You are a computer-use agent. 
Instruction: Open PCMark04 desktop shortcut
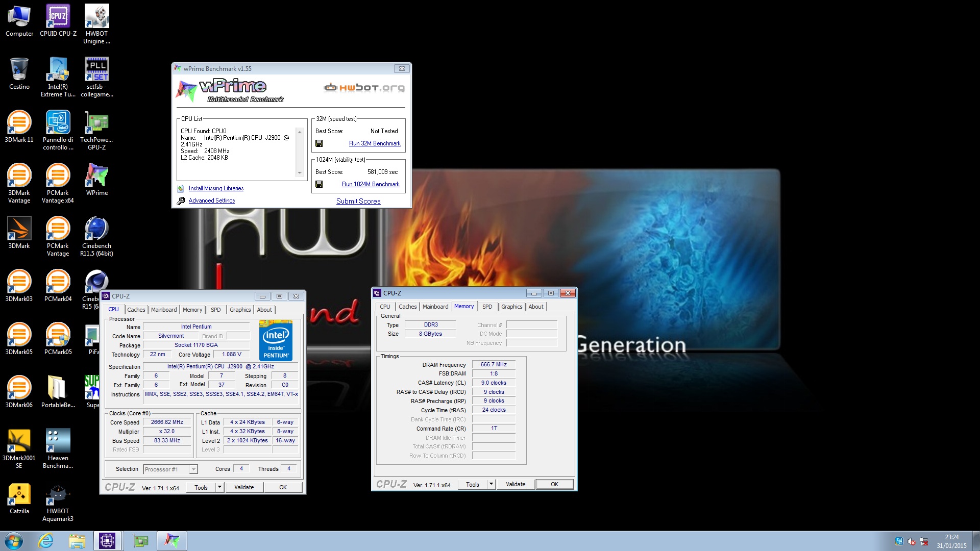coord(58,286)
